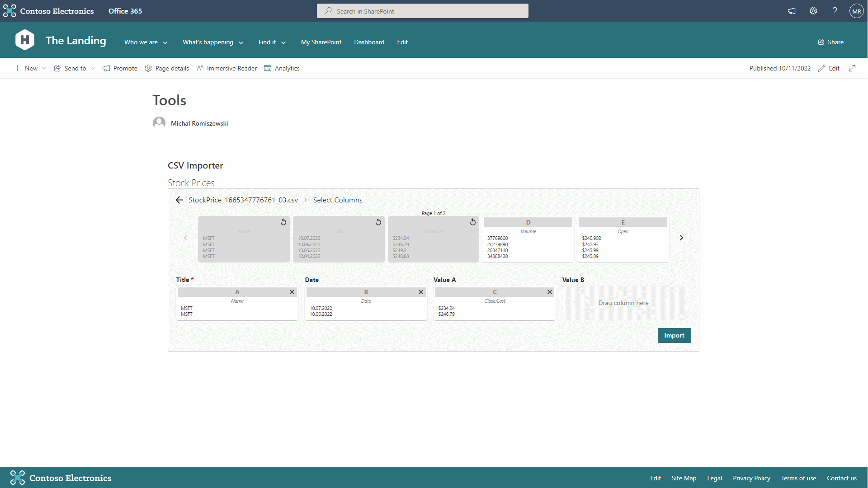Remove column A from Title field
Viewport: 868px width, 488px height.
click(x=292, y=292)
